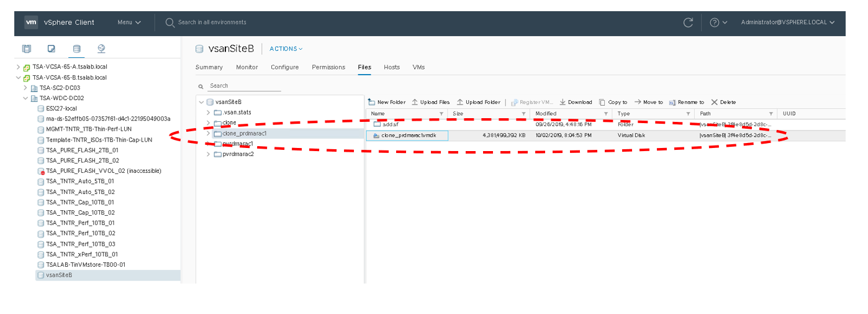This screenshot has height=314, width=868.
Task: Collapse the TSA-WDC-DC02 datacenter
Action: (x=25, y=98)
